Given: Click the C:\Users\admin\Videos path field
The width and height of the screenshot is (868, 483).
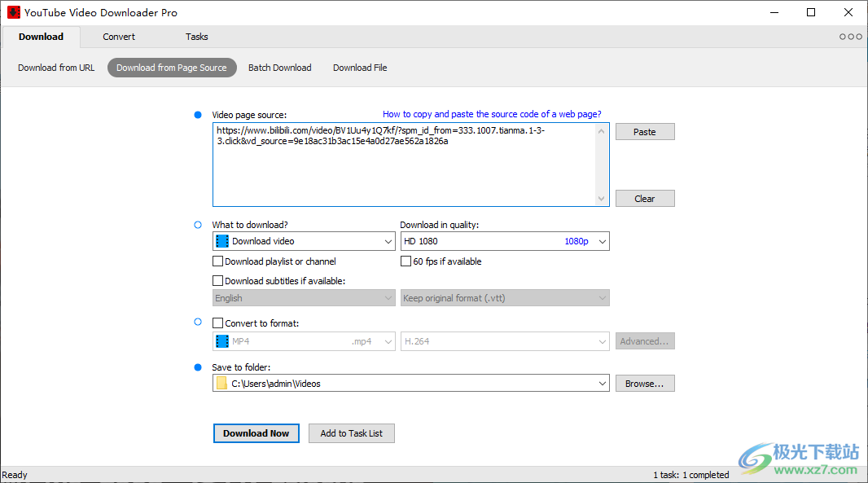Looking at the screenshot, I should 412,384.
